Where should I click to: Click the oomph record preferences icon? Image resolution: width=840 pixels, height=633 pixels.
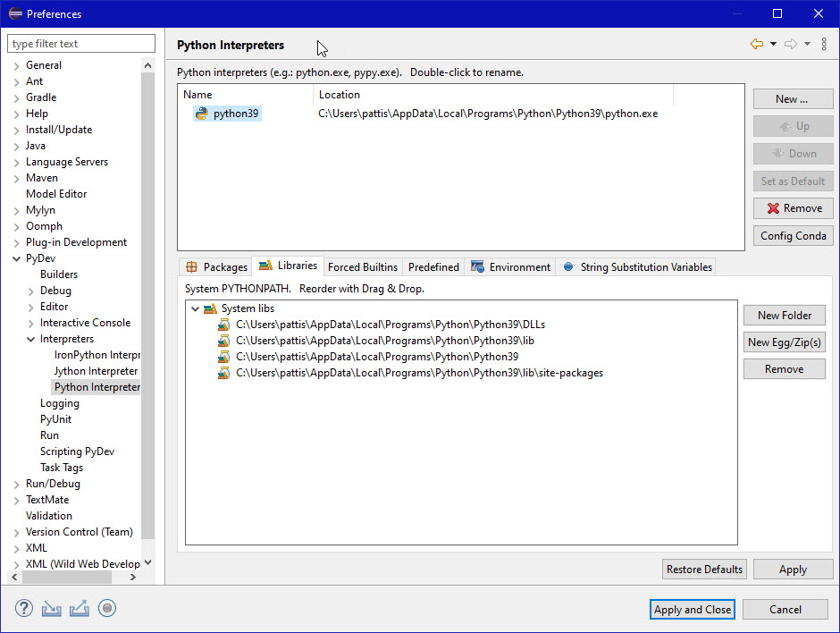(107, 609)
